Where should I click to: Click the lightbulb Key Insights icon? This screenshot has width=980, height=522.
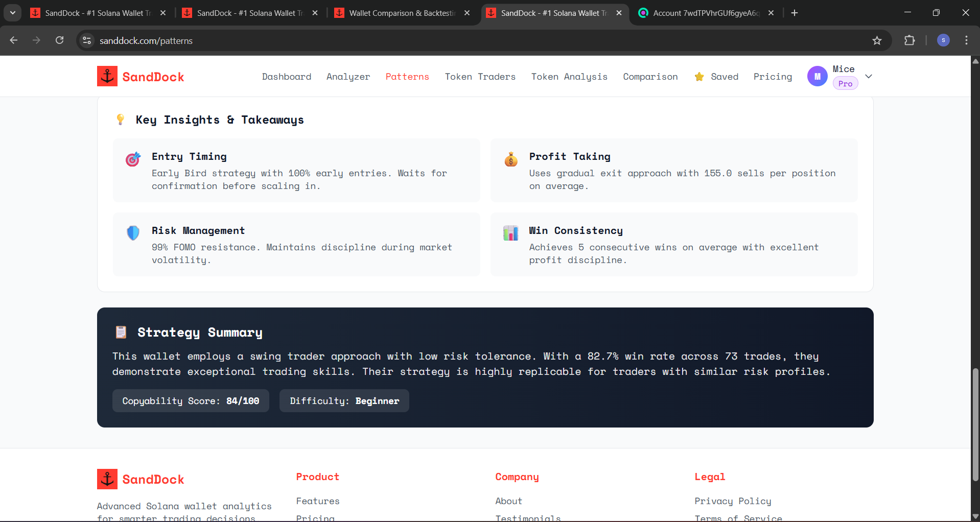click(x=121, y=120)
